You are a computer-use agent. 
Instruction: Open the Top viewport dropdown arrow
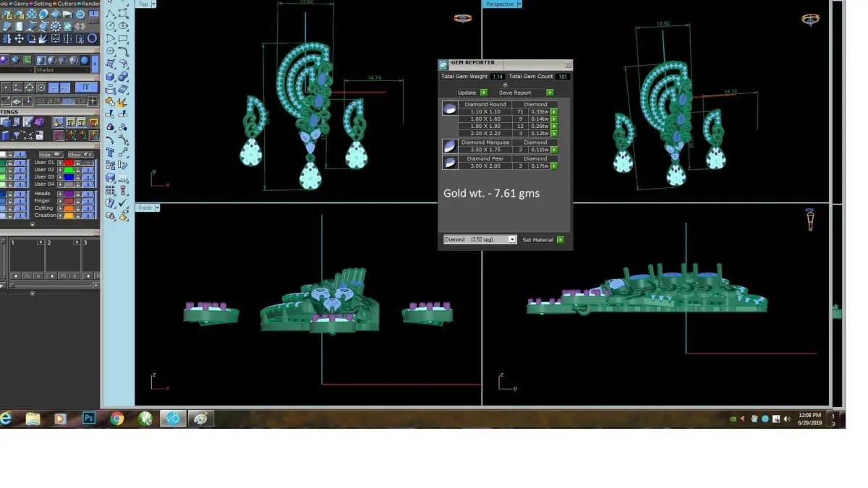(x=154, y=4)
